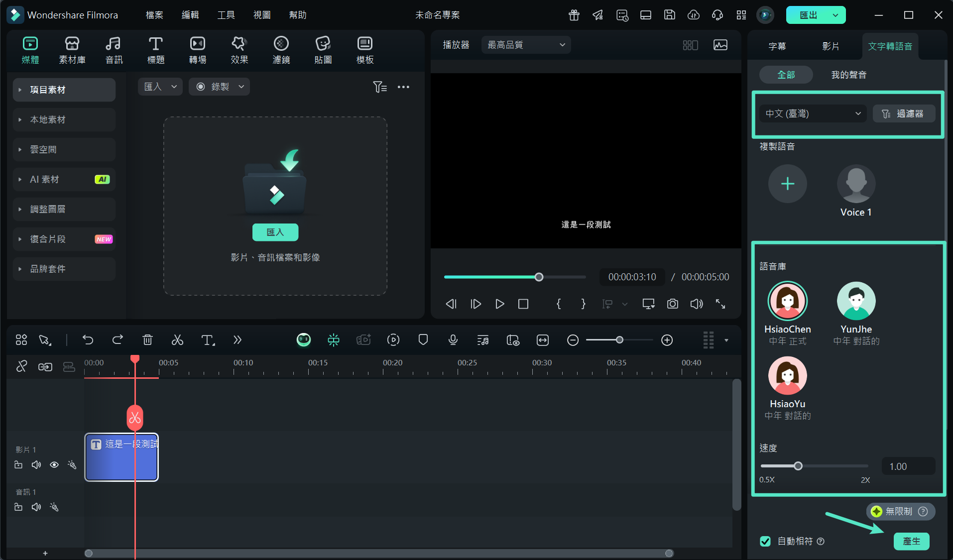Switch to the 影片 properties tab

(831, 46)
